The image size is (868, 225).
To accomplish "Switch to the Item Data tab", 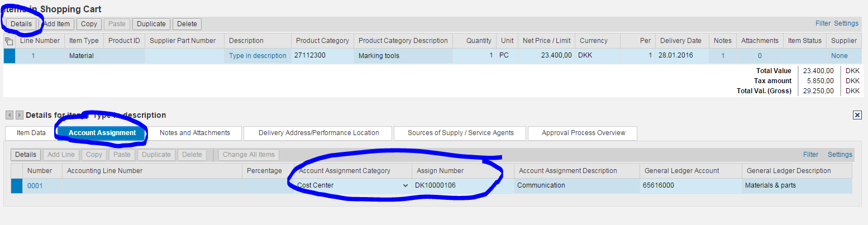I will click(x=31, y=133).
